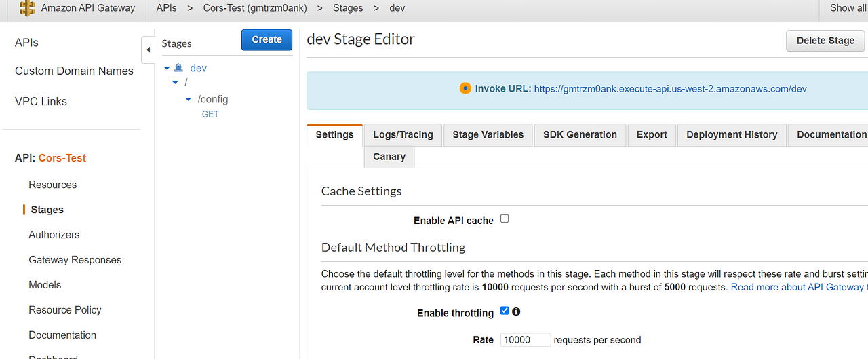Enable the API cache checkbox
Viewport: 868px width, 359px height.
click(505, 219)
